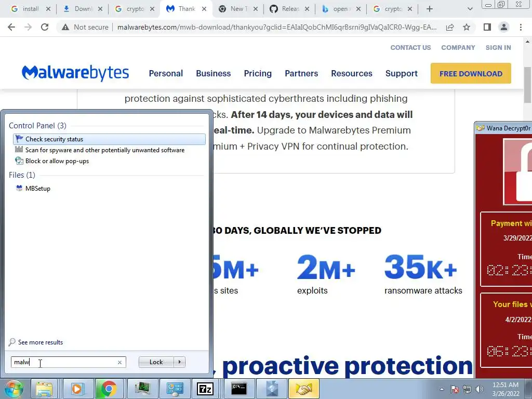Open the Business menu

tap(214, 73)
